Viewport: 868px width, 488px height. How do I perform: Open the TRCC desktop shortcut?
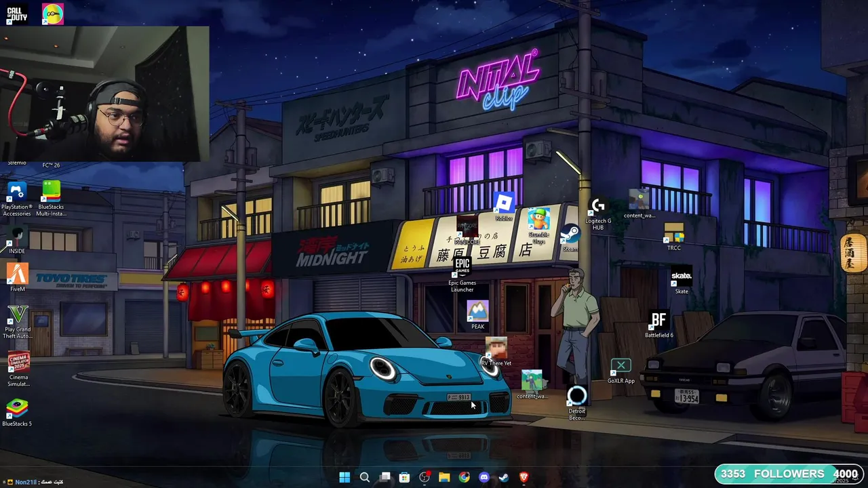pyautogui.click(x=674, y=237)
